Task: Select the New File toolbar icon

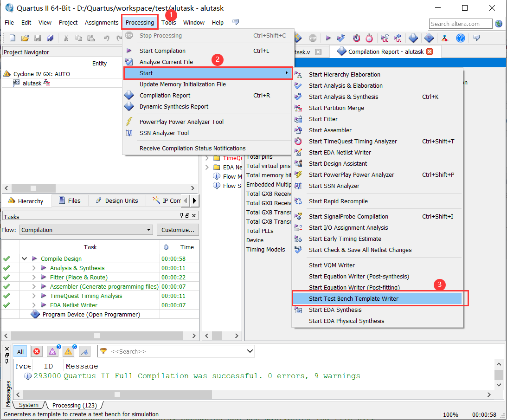Action: click(12, 38)
